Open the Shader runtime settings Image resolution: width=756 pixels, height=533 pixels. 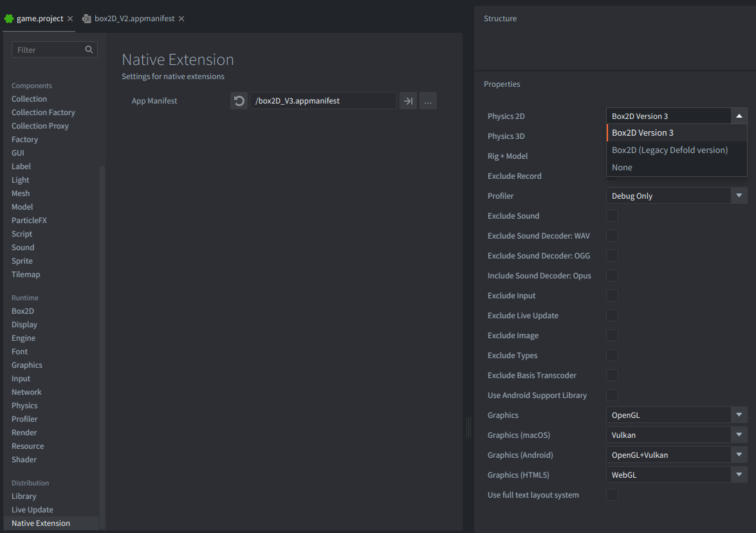24,459
